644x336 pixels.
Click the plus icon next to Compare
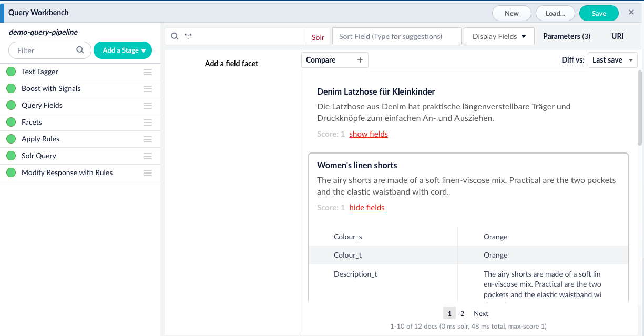click(x=360, y=60)
